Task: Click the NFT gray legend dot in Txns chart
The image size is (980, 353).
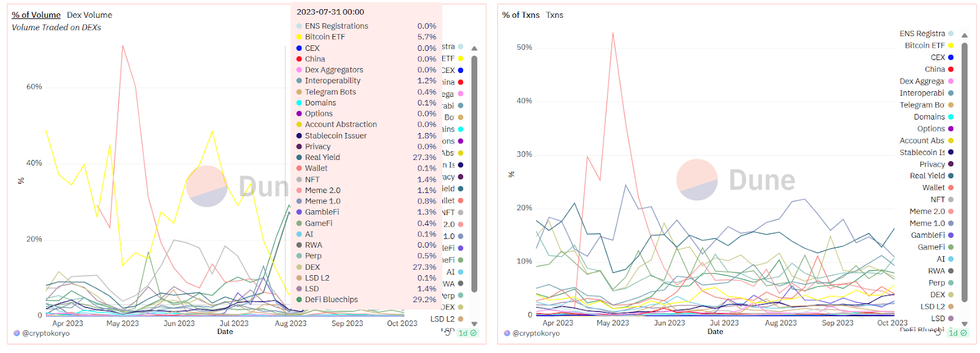Action: (951, 200)
